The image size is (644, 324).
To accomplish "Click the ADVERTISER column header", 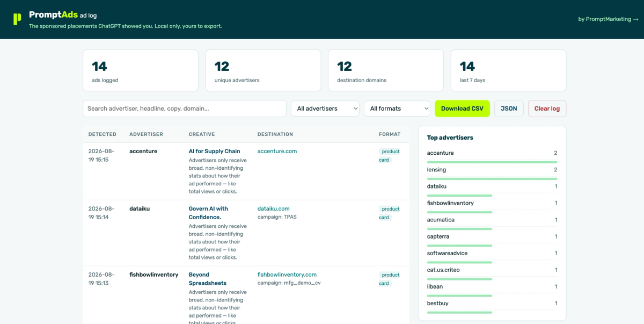I will 146,134.
